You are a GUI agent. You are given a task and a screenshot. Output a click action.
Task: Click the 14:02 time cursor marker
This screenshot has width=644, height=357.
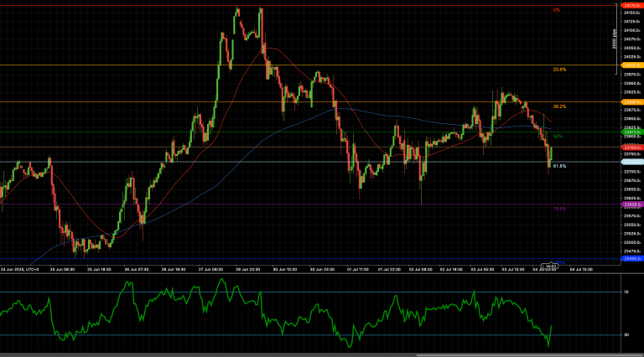tap(550, 266)
